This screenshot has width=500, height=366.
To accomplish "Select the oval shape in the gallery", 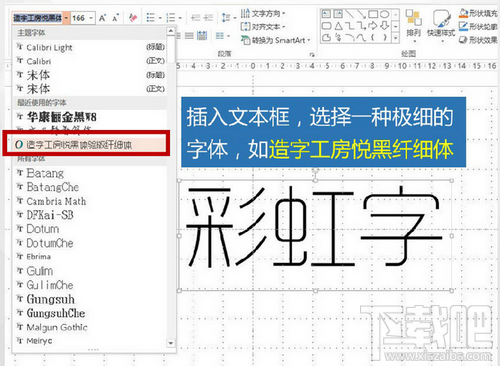I will point(385,14).
